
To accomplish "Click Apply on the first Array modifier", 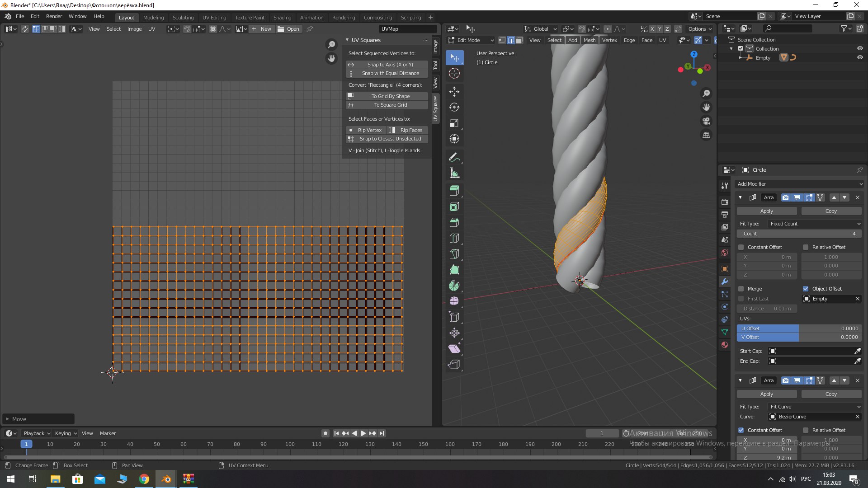I will click(x=766, y=211).
